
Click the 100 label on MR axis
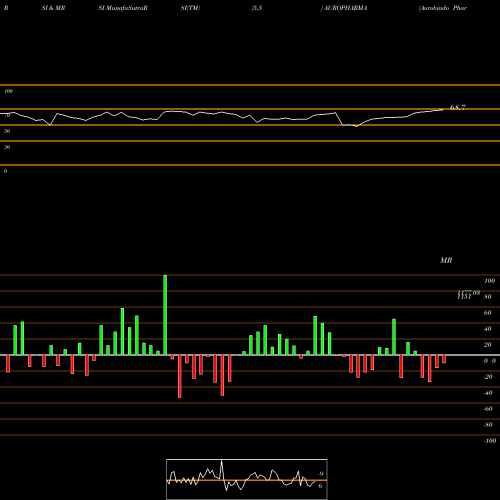tap(489, 281)
